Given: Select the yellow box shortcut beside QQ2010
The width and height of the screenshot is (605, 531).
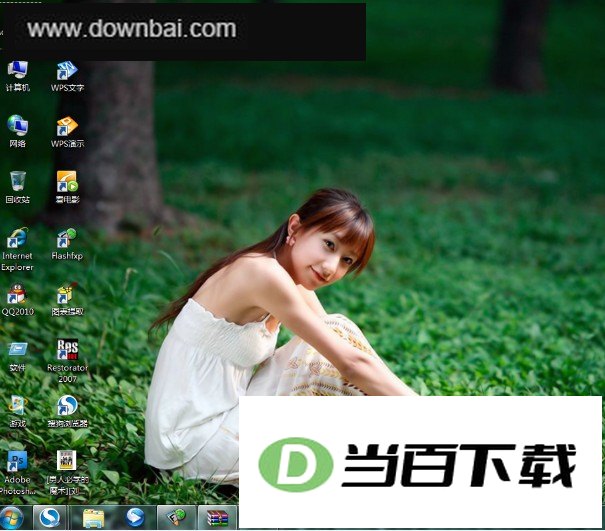Looking at the screenshot, I should 67,299.
